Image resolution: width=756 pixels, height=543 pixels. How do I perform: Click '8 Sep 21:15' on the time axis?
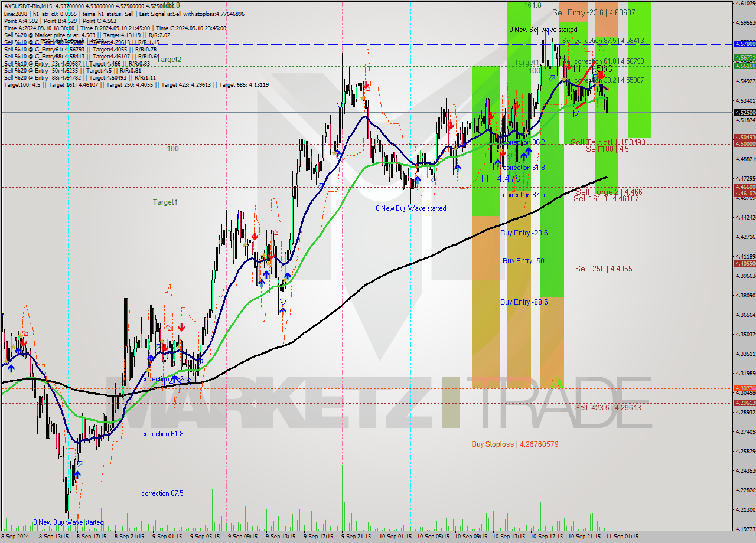pos(131,537)
